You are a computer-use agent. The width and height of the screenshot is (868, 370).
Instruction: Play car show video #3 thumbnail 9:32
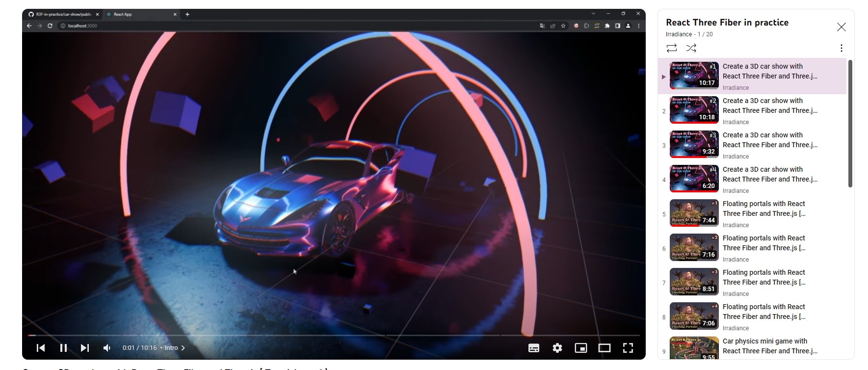coord(694,144)
